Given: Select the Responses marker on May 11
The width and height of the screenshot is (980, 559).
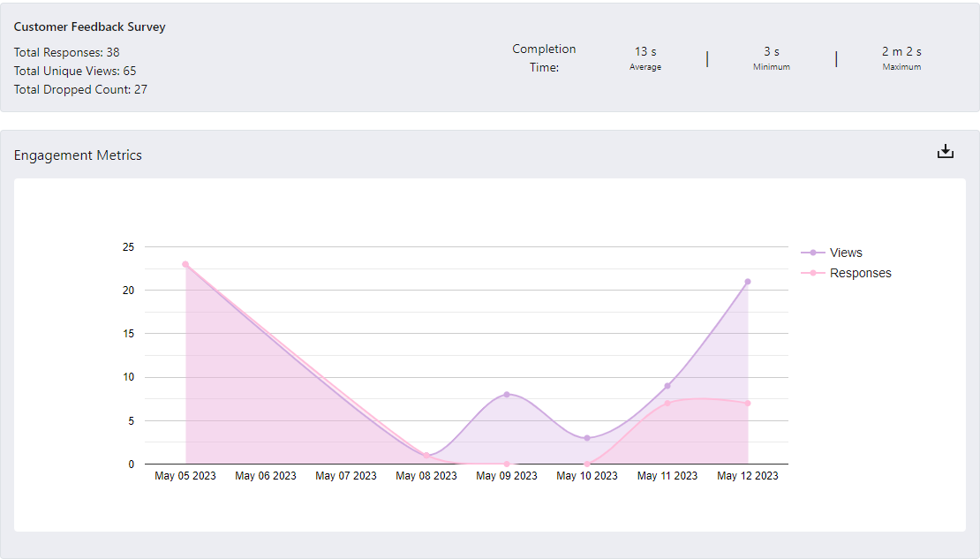Looking at the screenshot, I should [667, 404].
